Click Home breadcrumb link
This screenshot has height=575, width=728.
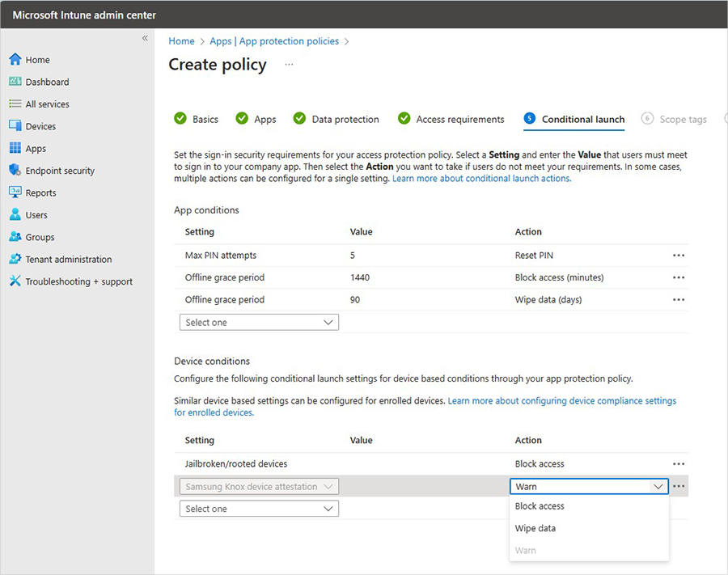point(181,40)
